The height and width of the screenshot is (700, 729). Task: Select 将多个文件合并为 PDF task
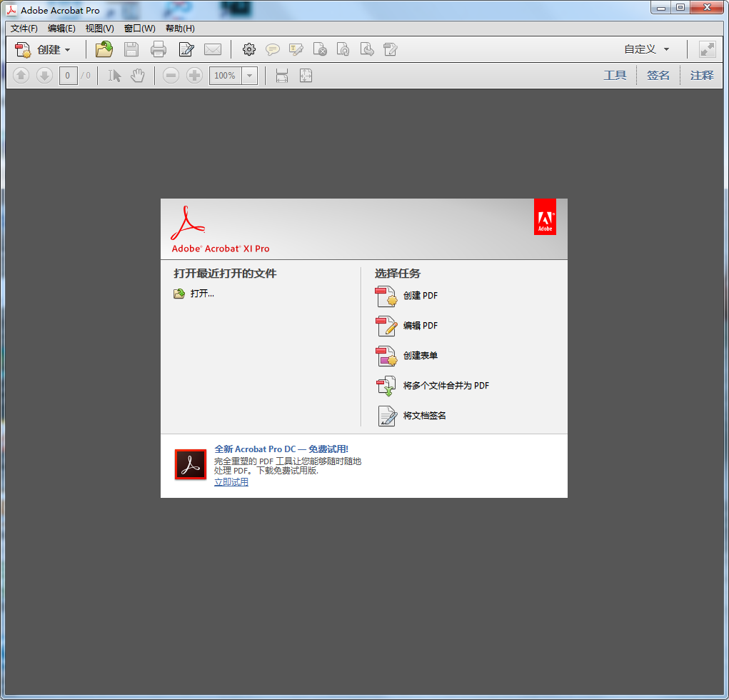(x=446, y=386)
